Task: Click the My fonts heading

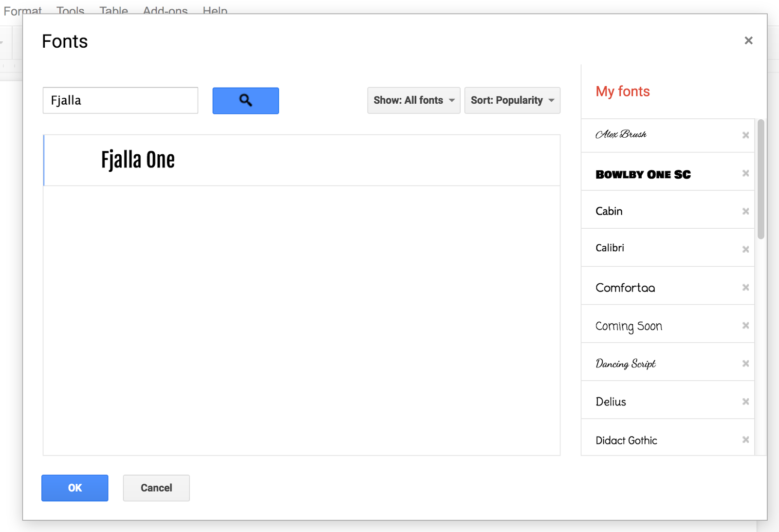Action: click(x=622, y=91)
